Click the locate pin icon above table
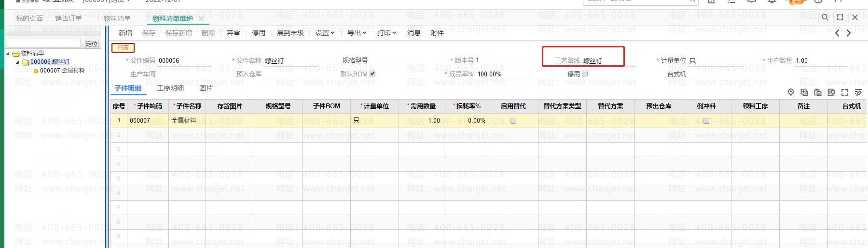Screen dimensions: 868x248 [791, 92]
